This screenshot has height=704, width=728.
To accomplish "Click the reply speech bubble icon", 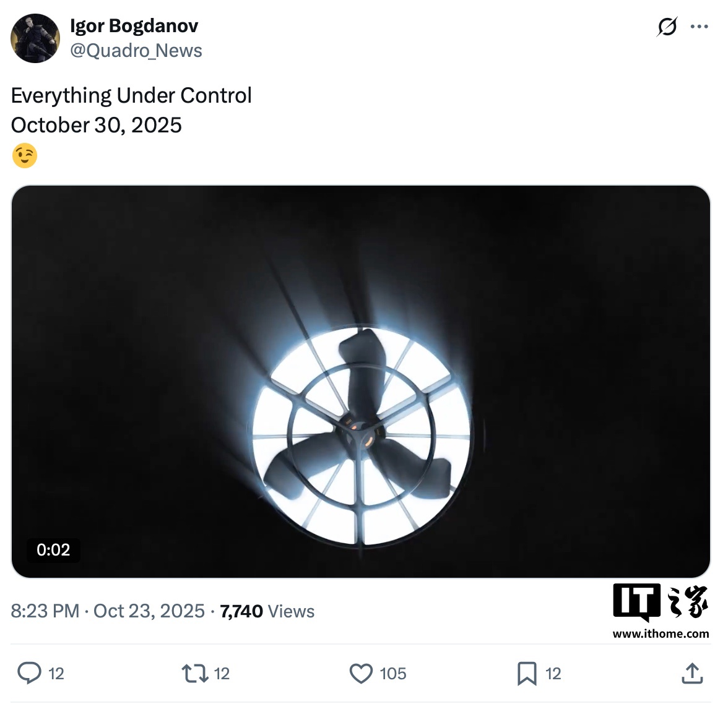I will (29, 673).
